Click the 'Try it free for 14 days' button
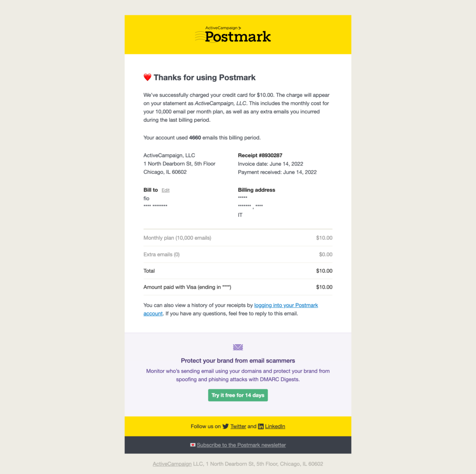This screenshot has height=474, width=476. 238,395
